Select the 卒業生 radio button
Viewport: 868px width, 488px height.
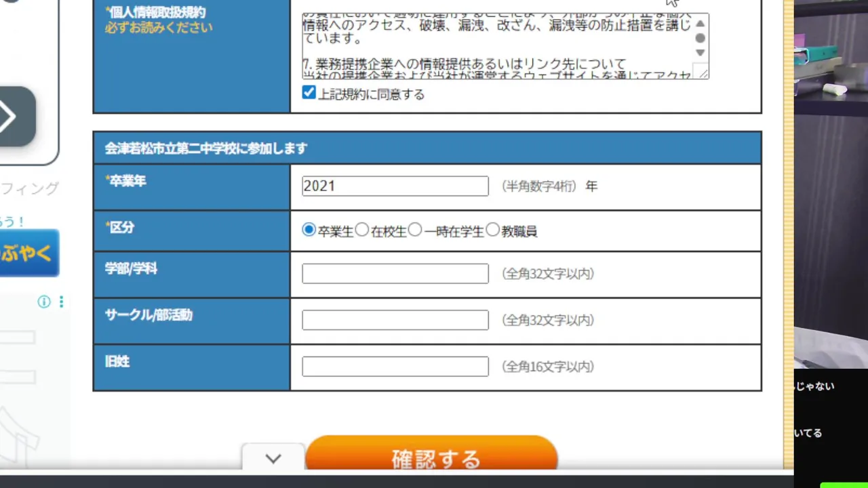309,230
